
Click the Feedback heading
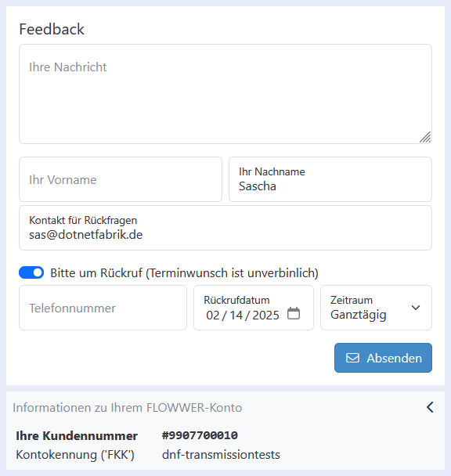click(52, 30)
